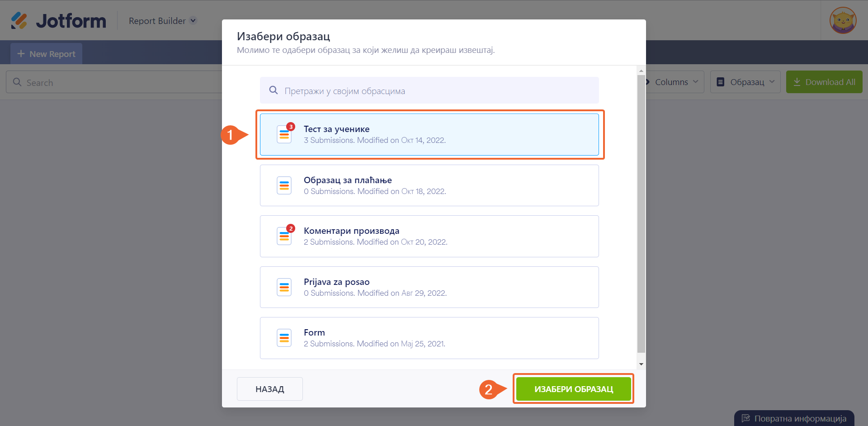The image size is (868, 426).
Task: Click the form icon for Prijava za posao
Action: [x=284, y=287]
